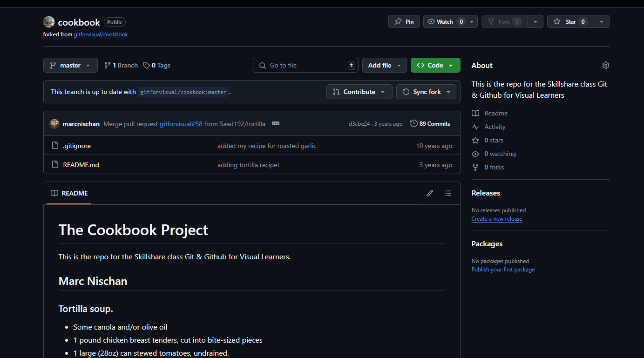
Task: Click marcnischan's commit avatar
Action: click(54, 124)
